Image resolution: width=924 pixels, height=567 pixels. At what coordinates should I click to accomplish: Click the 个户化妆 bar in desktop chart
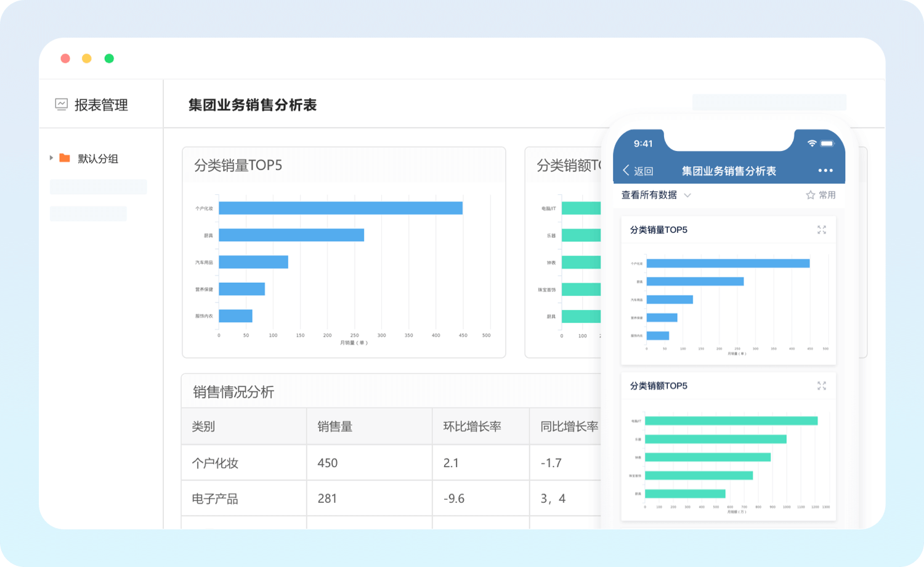click(x=340, y=208)
